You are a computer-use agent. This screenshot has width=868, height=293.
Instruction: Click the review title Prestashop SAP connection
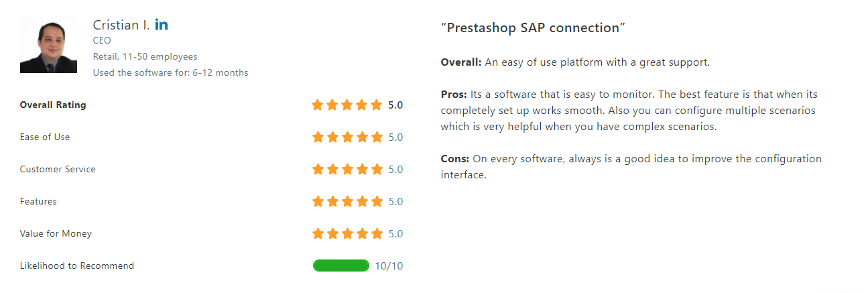click(x=533, y=28)
